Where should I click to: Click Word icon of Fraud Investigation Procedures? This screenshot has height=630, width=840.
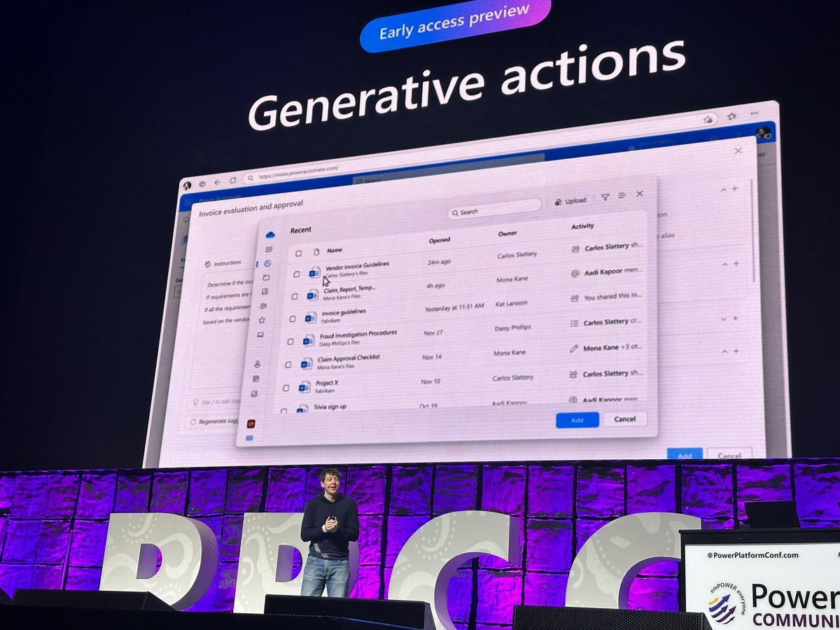tap(309, 340)
